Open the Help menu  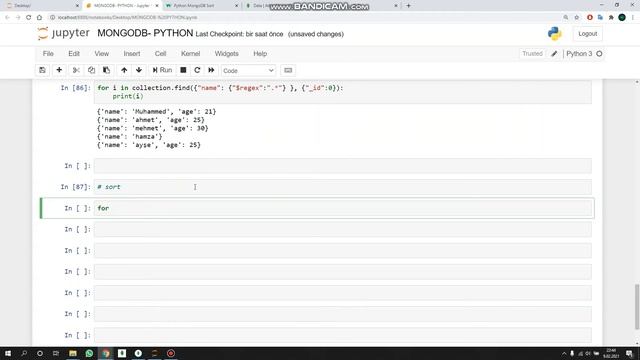(260, 53)
